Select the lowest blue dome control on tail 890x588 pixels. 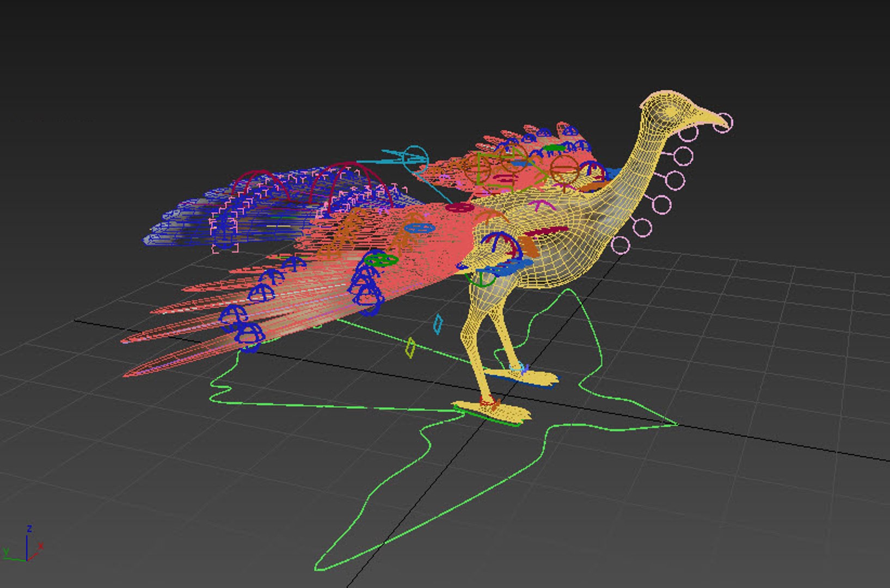coord(249,336)
